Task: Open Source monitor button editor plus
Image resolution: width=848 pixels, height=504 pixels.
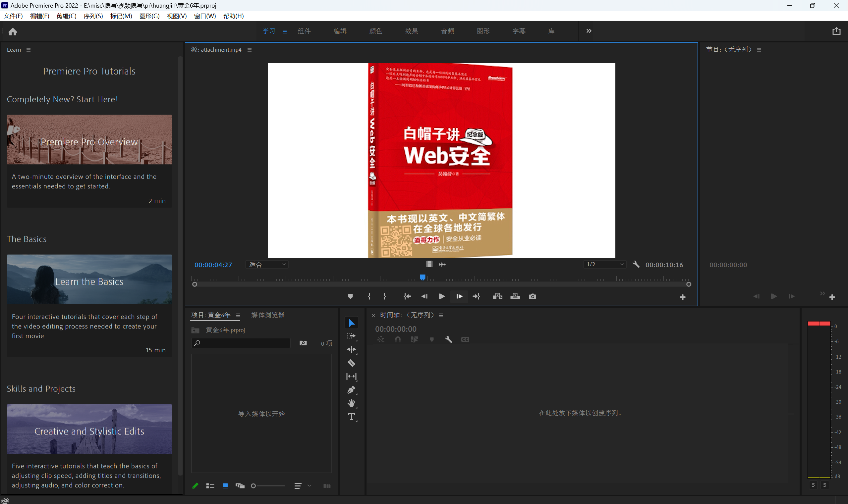Action: coord(683,297)
